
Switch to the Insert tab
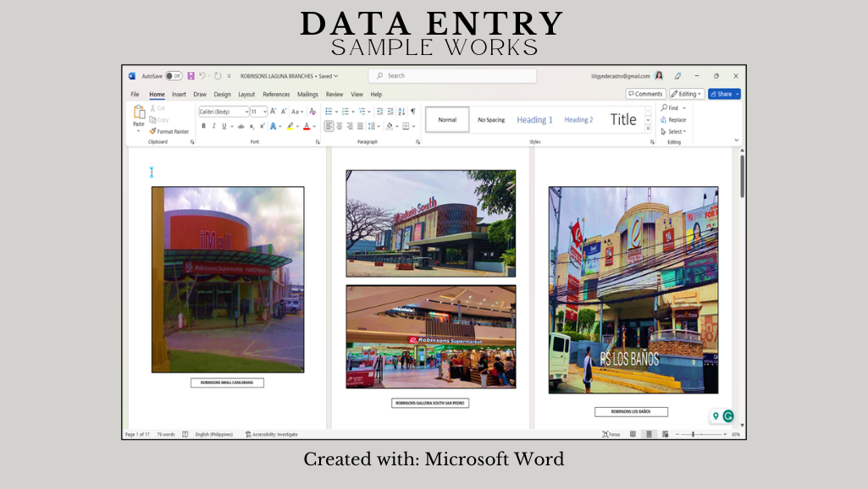(x=179, y=95)
